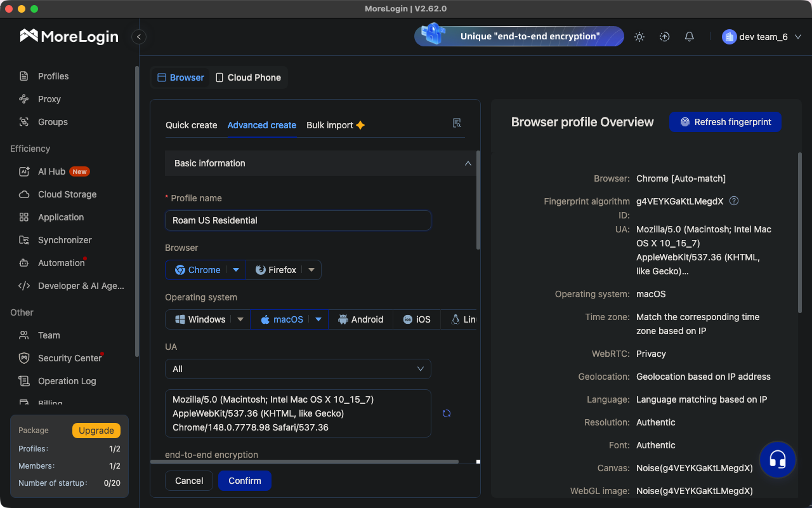Open Profiles in the sidebar
The image size is (812, 508).
pyautogui.click(x=53, y=76)
